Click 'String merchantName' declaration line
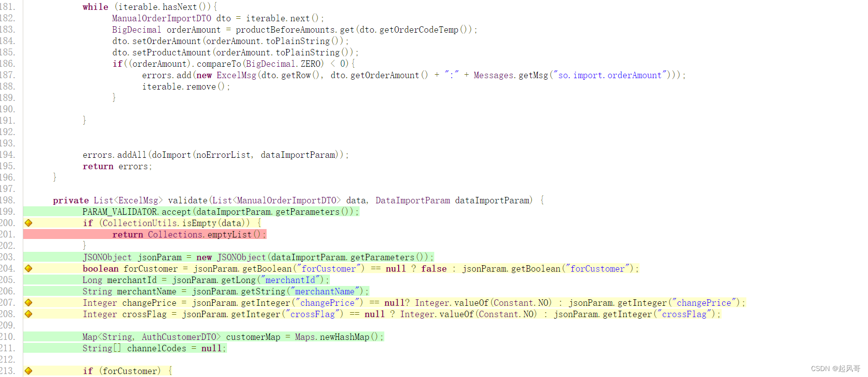The width and height of the screenshot is (868, 377). [x=226, y=291]
